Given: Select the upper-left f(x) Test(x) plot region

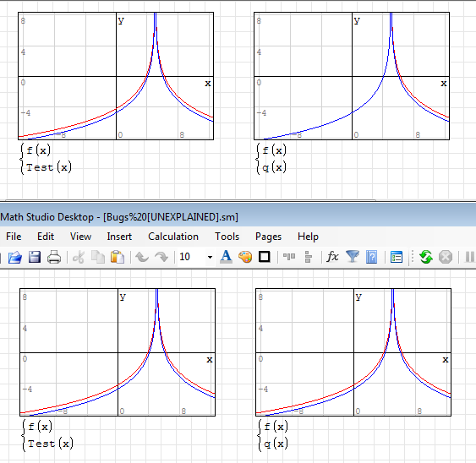Looking at the screenshot, I should (x=116, y=76).
